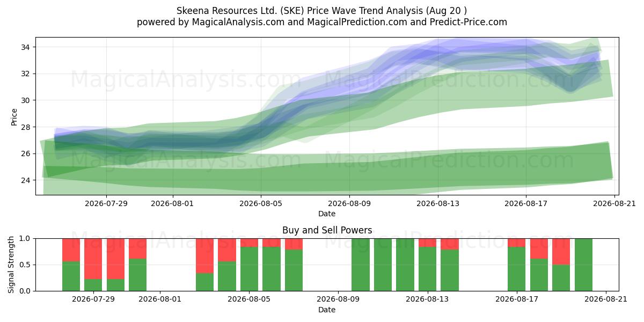The width and height of the screenshot is (644, 322).
Task: Click the 'Date' axis label under the Buy and Sell chart
Action: pyautogui.click(x=327, y=310)
